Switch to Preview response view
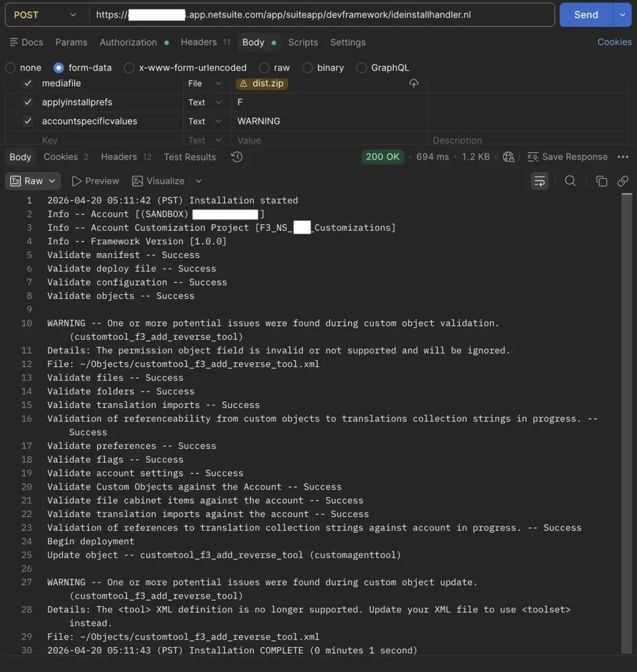637x672 pixels. (x=95, y=181)
